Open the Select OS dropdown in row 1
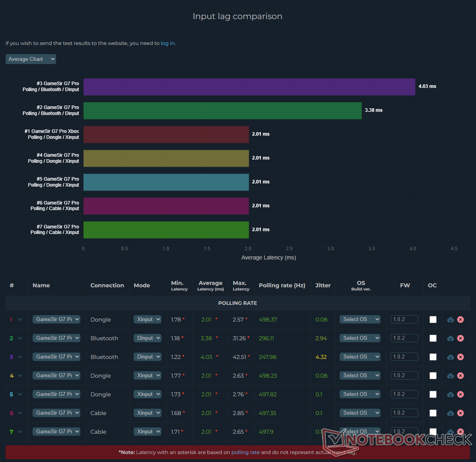The image size is (476, 462). click(360, 319)
